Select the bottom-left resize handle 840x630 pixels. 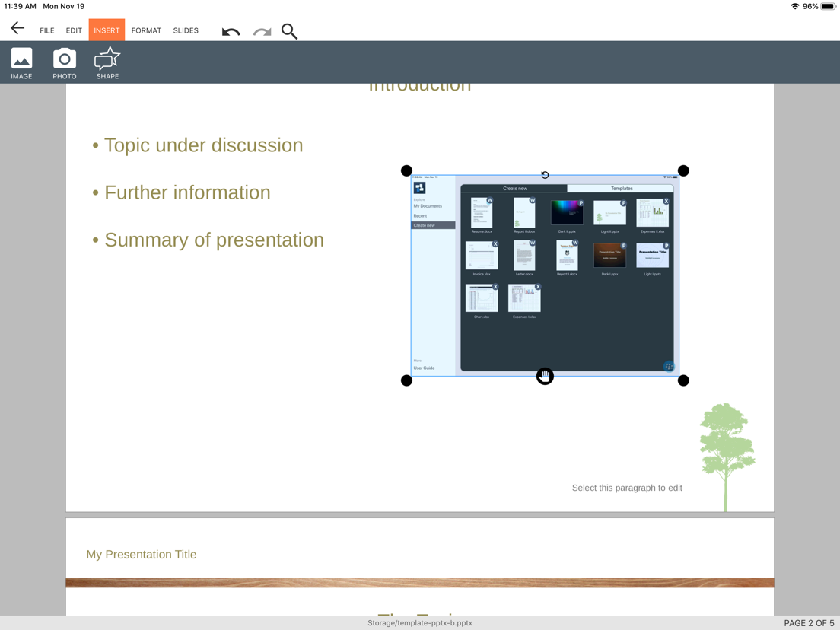point(406,380)
